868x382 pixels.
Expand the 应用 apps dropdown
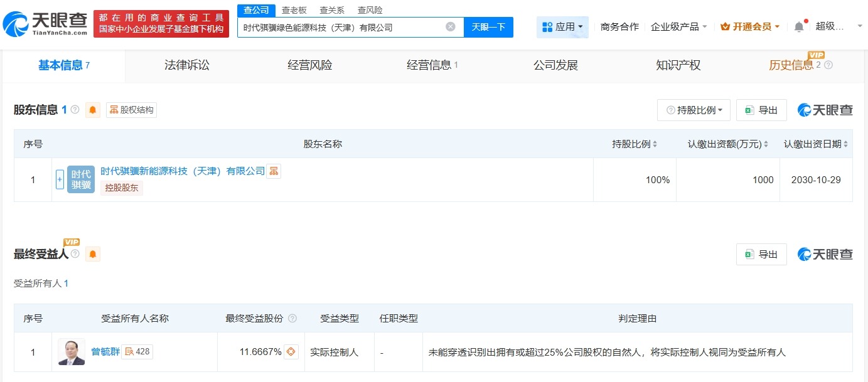point(562,27)
